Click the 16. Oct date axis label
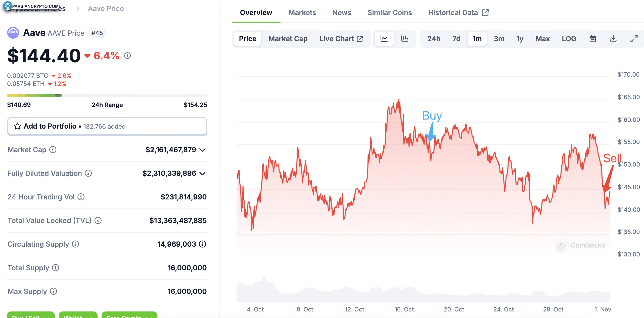 coord(404,309)
